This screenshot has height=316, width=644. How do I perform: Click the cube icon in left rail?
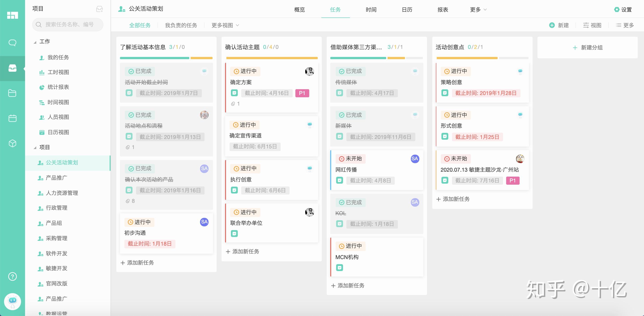pyautogui.click(x=12, y=143)
